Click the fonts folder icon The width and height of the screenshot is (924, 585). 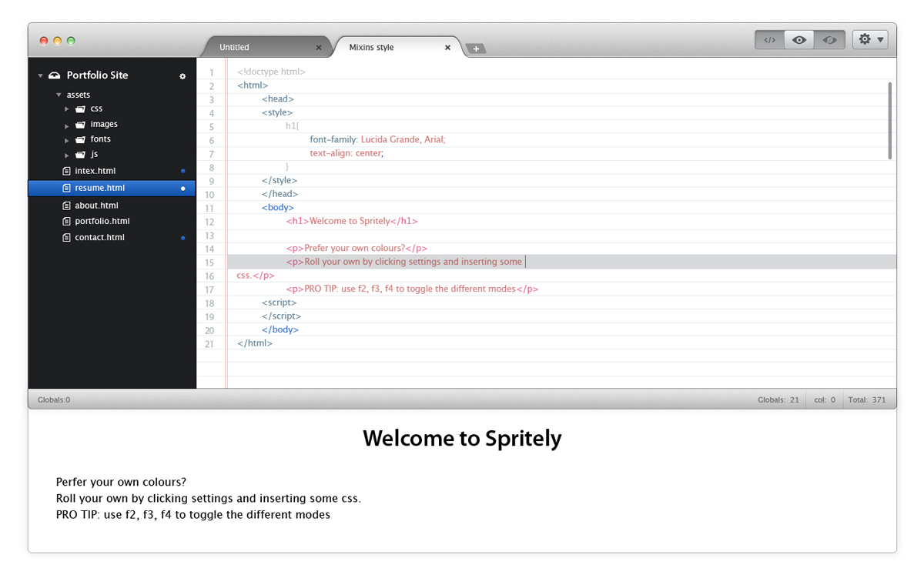(x=80, y=140)
